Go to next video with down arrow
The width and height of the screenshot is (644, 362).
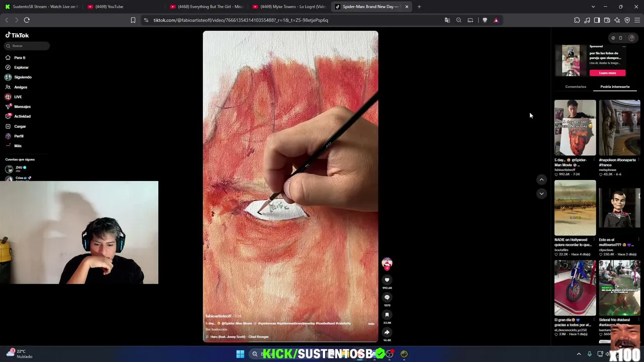click(542, 193)
